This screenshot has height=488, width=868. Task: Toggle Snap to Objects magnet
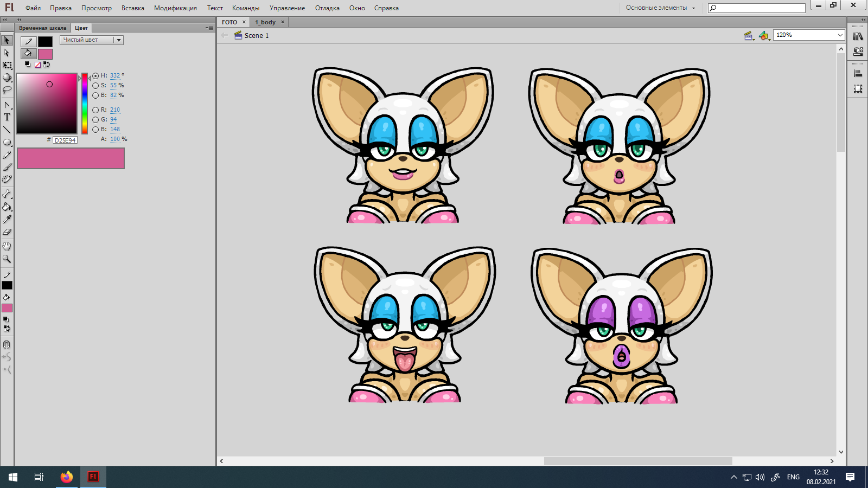pos(7,344)
